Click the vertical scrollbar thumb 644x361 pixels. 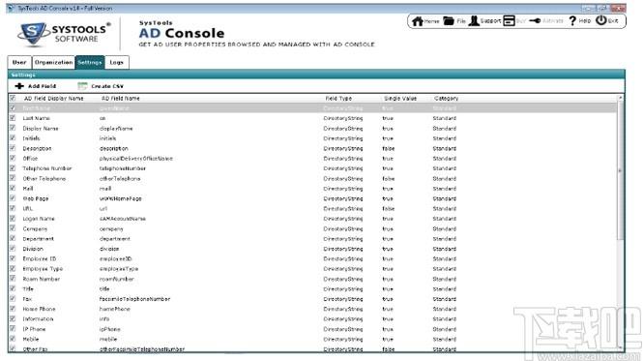pyautogui.click(x=620, y=170)
